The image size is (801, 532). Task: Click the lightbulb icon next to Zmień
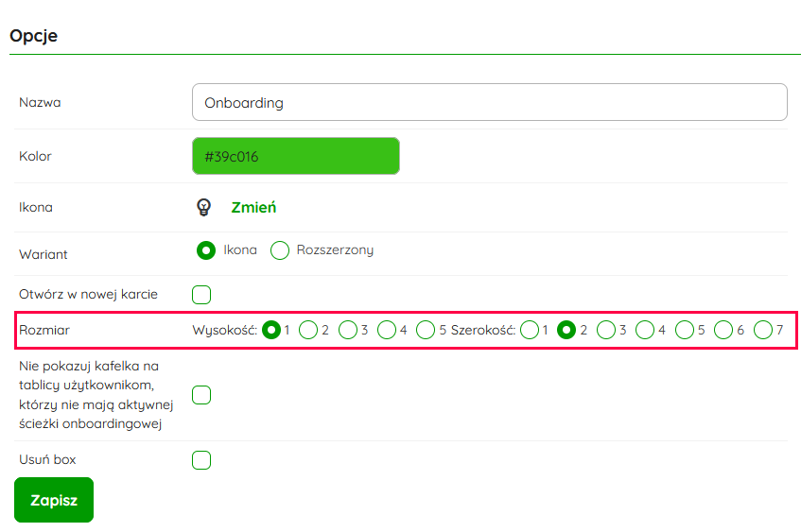202,208
